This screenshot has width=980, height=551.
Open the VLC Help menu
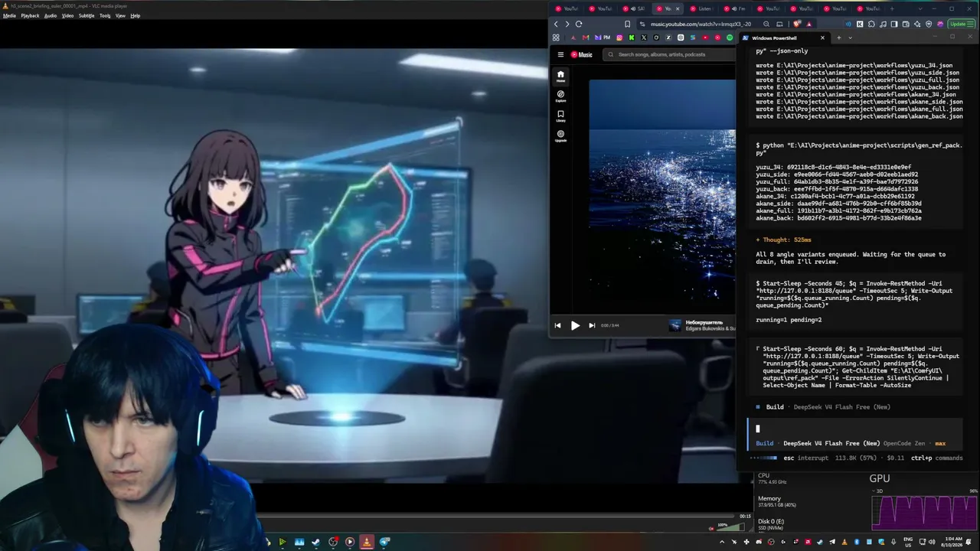click(x=136, y=15)
